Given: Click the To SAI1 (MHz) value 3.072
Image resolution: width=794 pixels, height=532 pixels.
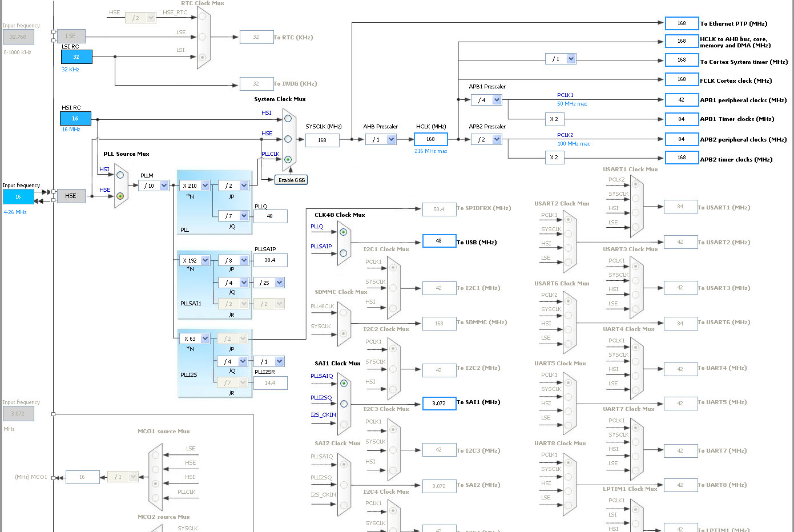Looking at the screenshot, I should pos(439,404).
